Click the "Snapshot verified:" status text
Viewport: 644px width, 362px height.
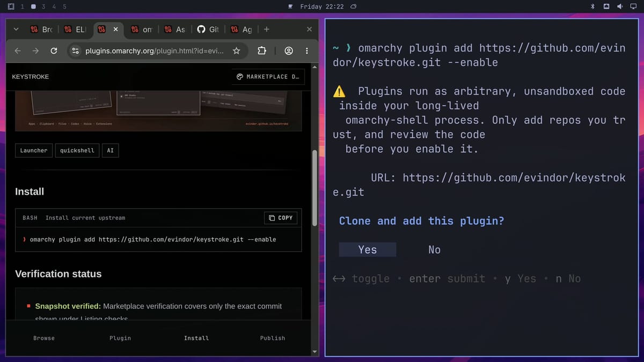point(68,306)
